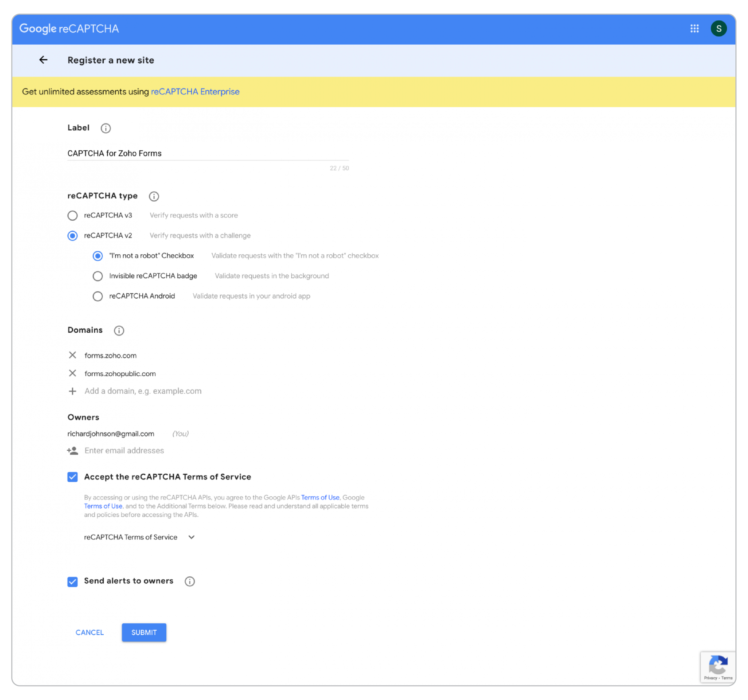Click the Domains info icon
Viewport: 748px width, 700px height.
pyautogui.click(x=119, y=330)
